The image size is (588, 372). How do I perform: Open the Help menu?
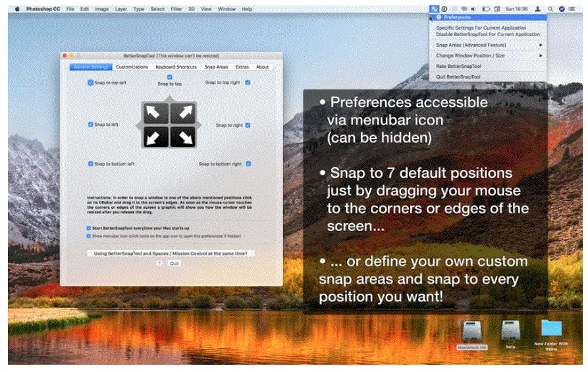pyautogui.click(x=247, y=9)
